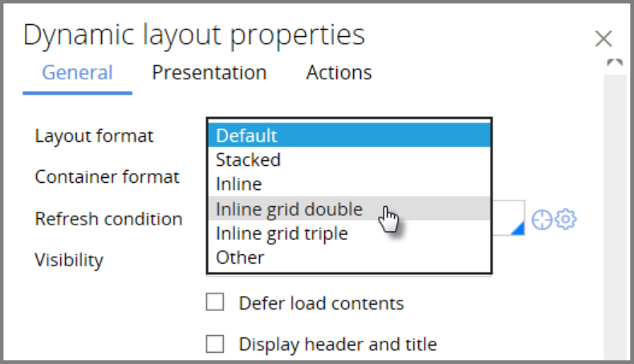
Task: Choose Default in Layout format list
Action: [x=349, y=135]
